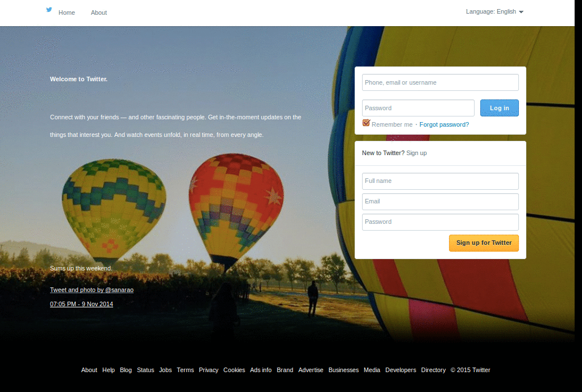Screen dimensions: 582x392
Task: Open the Businesses footer link
Action: (344, 370)
